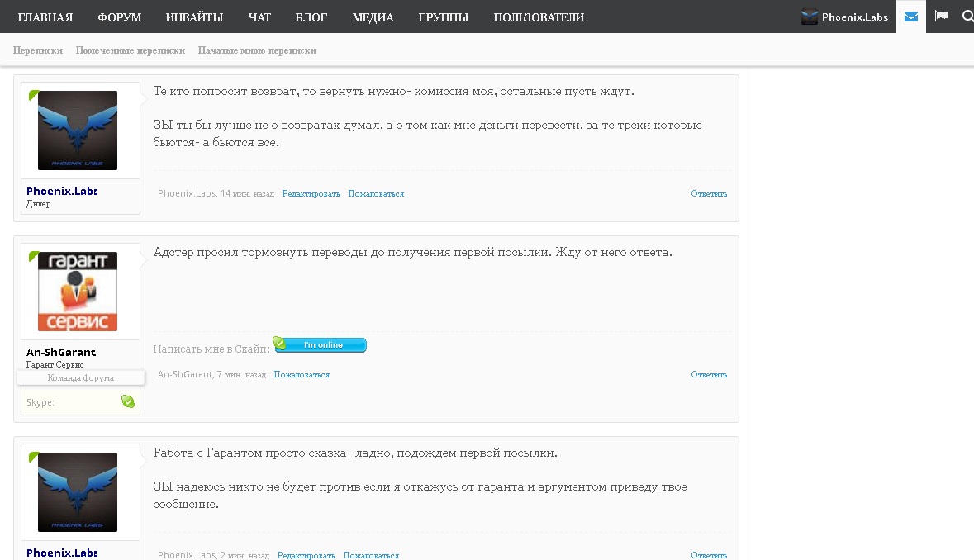
Task: Click Редактировать on first message
Action: click(x=311, y=194)
